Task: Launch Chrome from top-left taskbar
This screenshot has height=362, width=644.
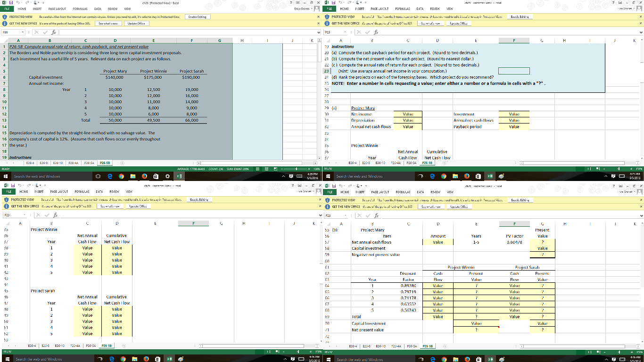Action: click(x=121, y=176)
